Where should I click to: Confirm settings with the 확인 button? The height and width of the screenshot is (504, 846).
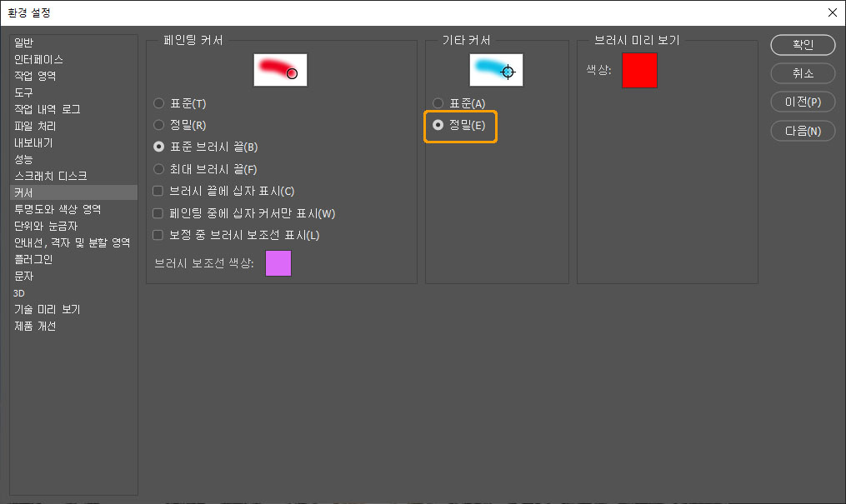click(x=802, y=45)
